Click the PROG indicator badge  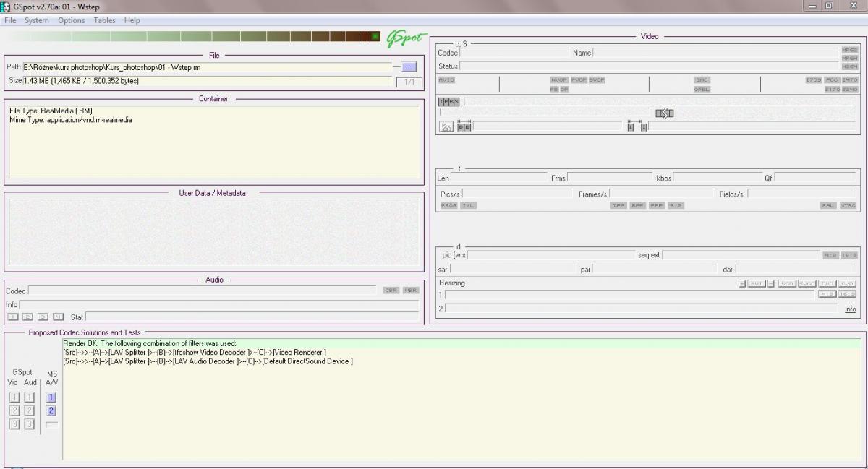pos(449,205)
